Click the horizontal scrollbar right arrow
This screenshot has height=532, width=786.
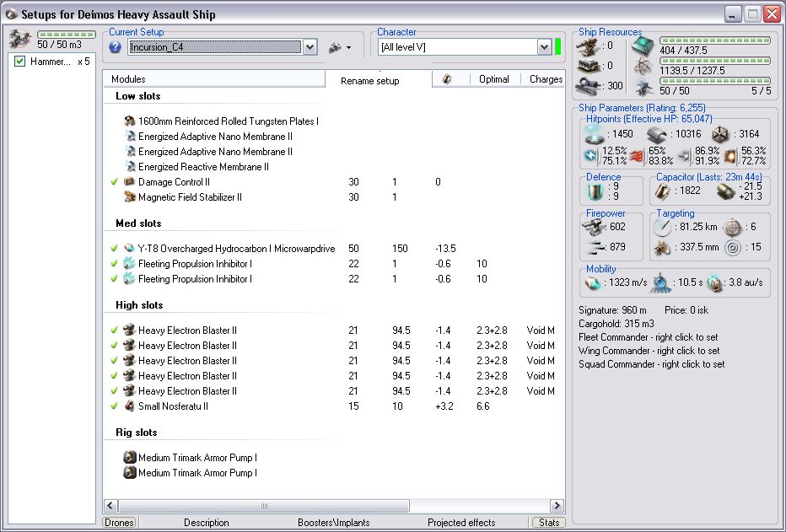pos(557,506)
